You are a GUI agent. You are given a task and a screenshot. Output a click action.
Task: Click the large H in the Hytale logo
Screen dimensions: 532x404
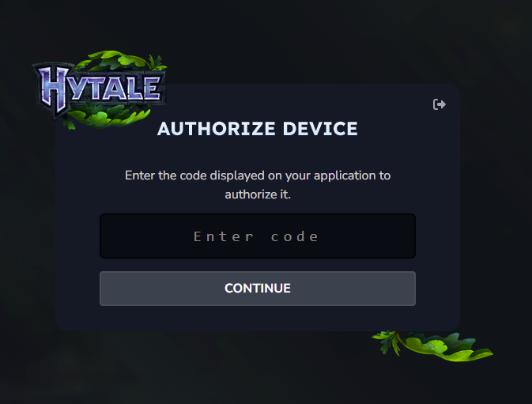[55, 91]
